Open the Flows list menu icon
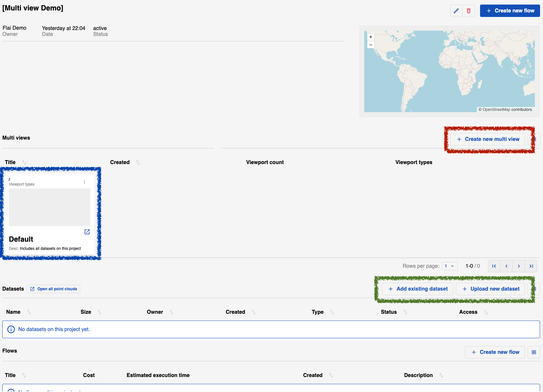The image size is (543, 392). click(534, 352)
